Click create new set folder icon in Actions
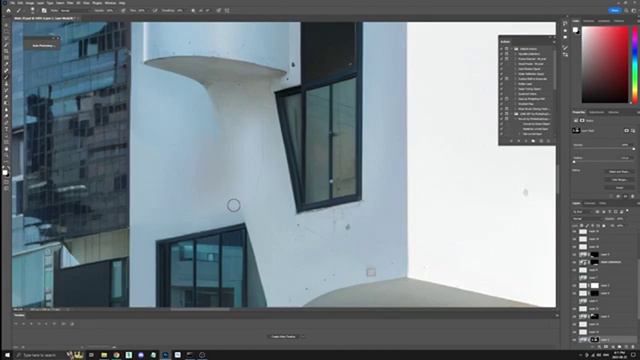This screenshot has width=640, height=360. tap(533, 141)
